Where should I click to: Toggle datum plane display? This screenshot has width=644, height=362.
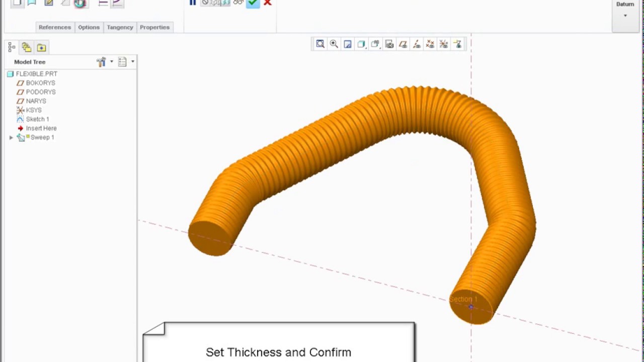coord(403,44)
